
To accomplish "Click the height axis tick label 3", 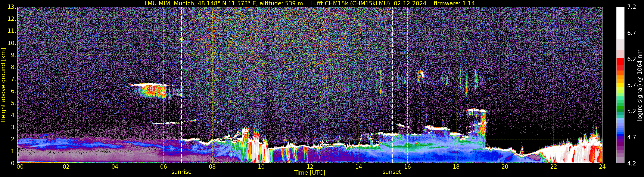I will click(13, 127).
